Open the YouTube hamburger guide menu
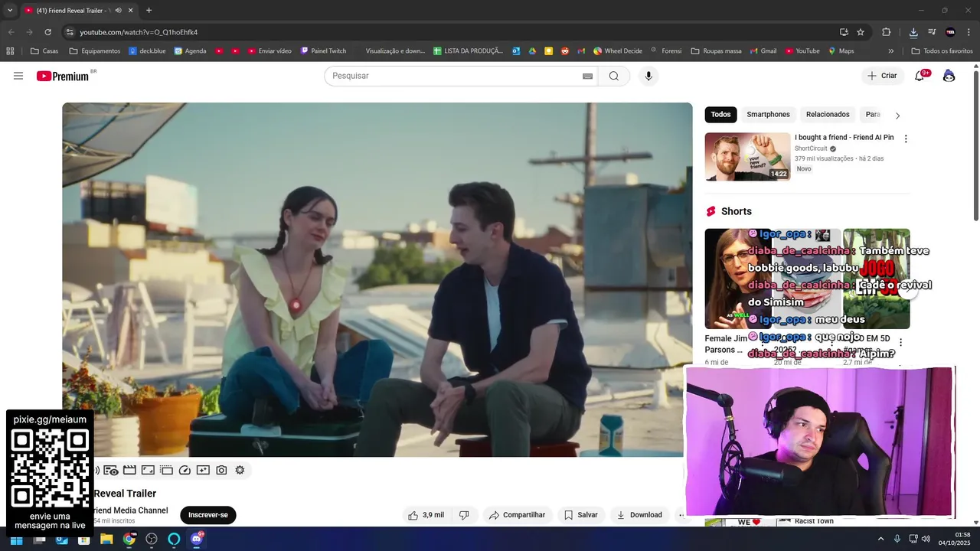 (x=18, y=76)
